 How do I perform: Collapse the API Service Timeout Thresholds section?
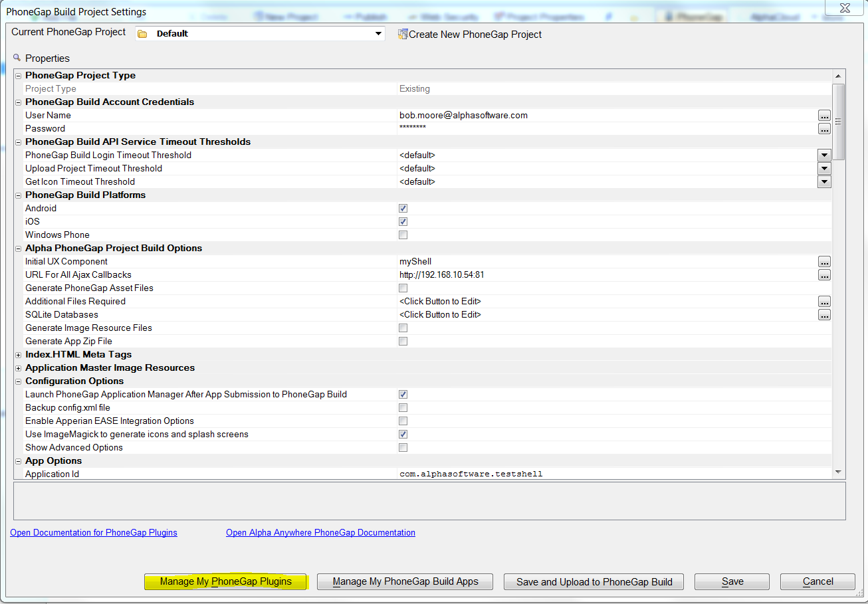coord(19,142)
